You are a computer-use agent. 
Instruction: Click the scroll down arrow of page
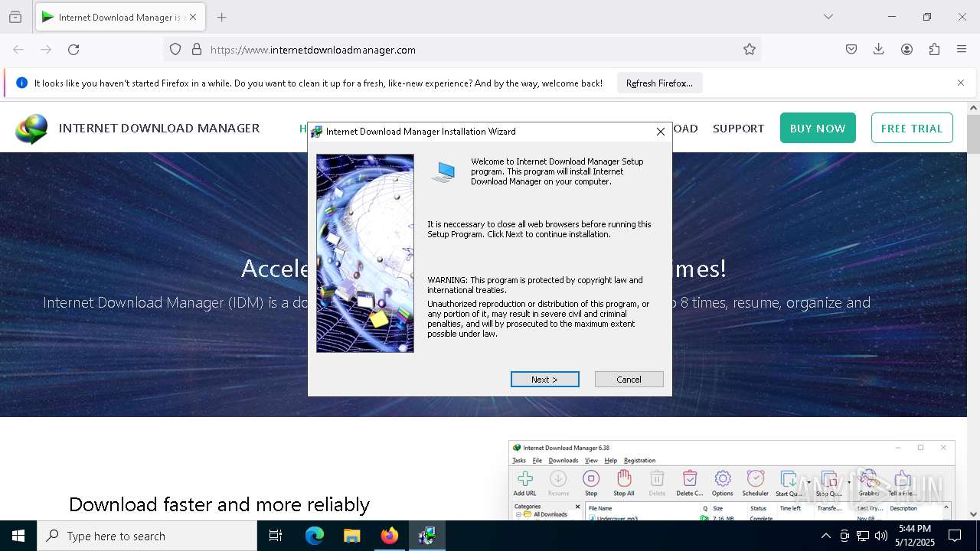973,514
